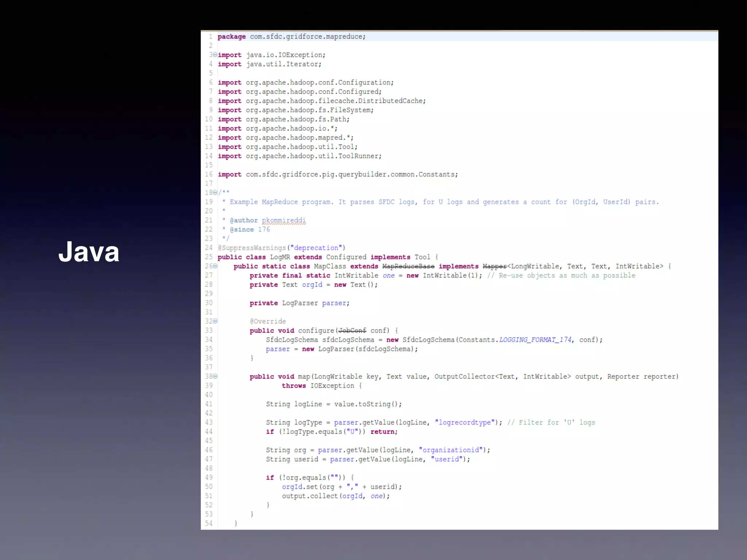Click line number 25 in the gutter
The width and height of the screenshot is (747, 560).
coord(209,257)
